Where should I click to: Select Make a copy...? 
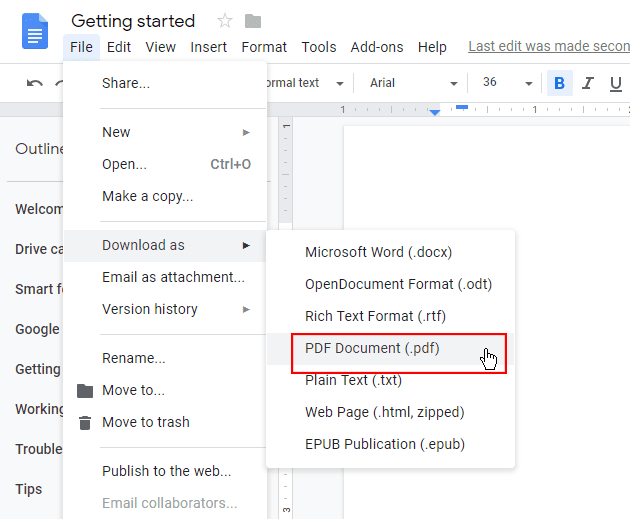(x=164, y=196)
